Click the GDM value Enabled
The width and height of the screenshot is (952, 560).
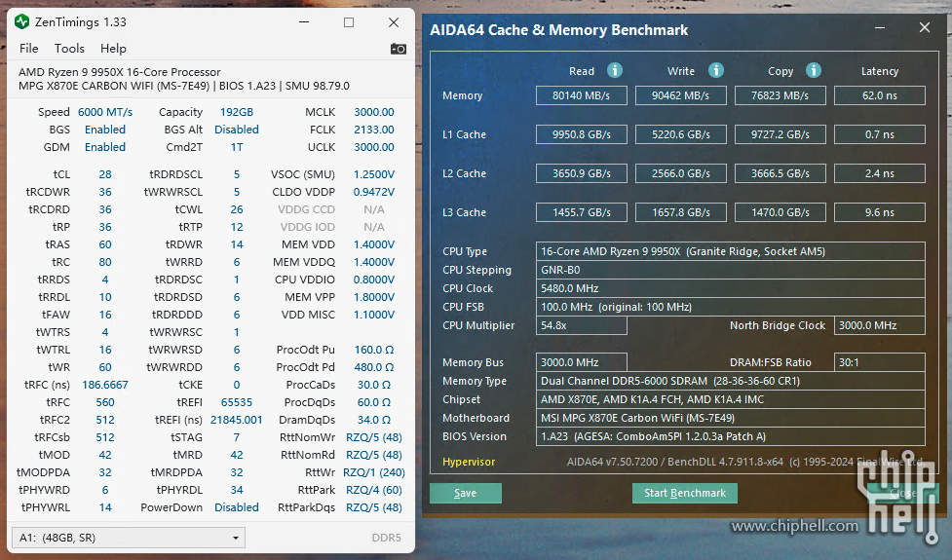pos(105,147)
